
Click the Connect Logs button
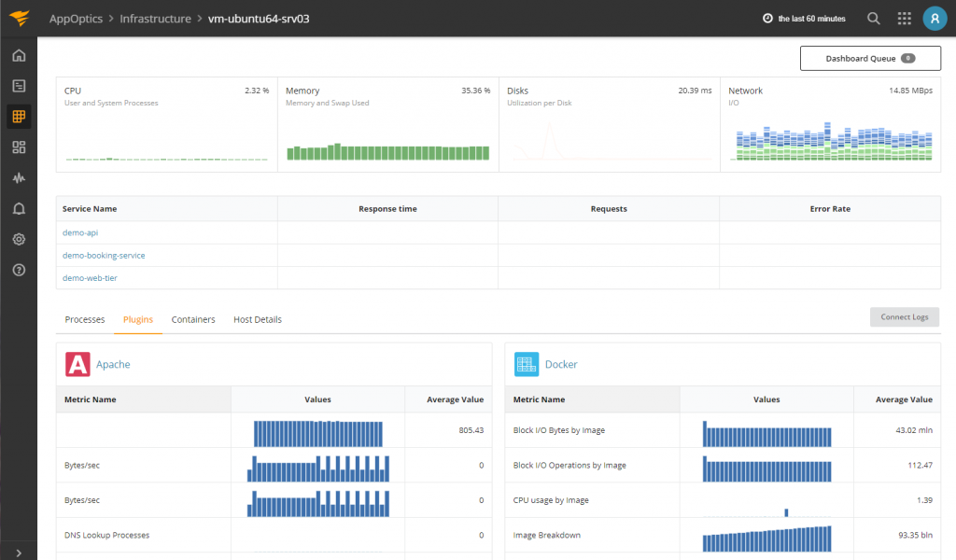904,317
